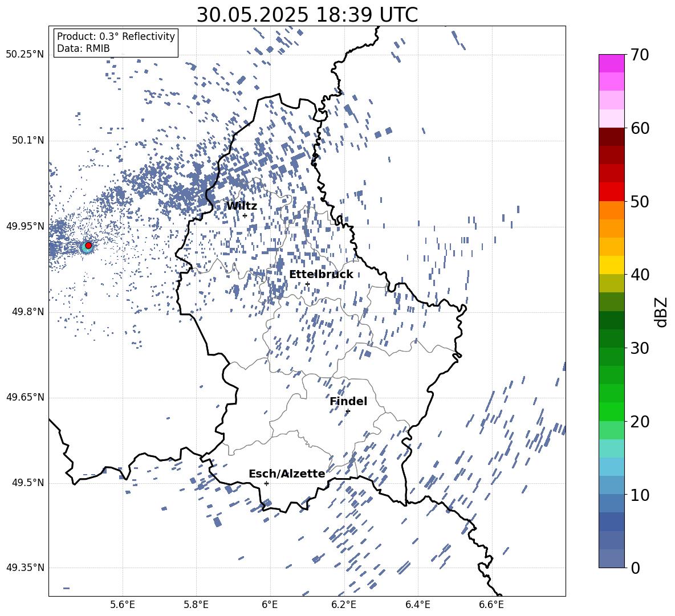Screen dimensions: 675x616
Task: Click the 6.6°E longitude label
Action: tap(491, 605)
